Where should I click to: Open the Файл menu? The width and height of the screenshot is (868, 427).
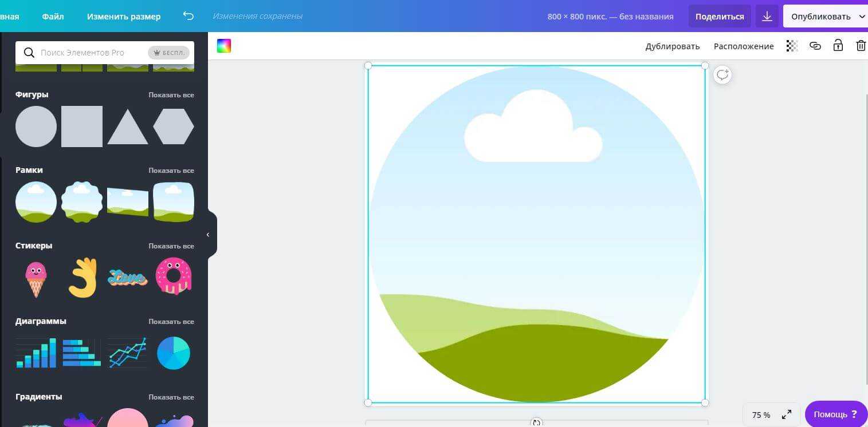(53, 16)
